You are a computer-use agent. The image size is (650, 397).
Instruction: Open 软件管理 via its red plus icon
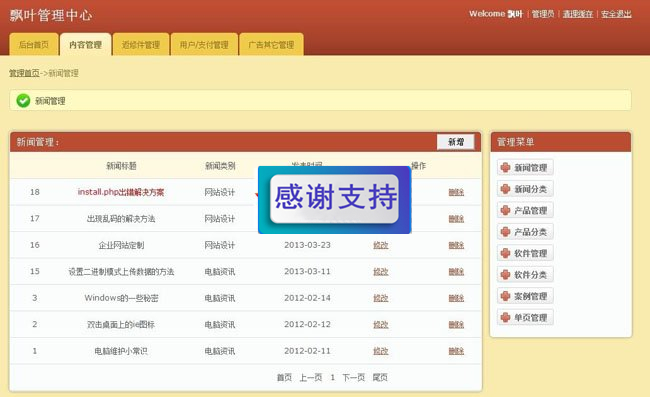pos(505,253)
